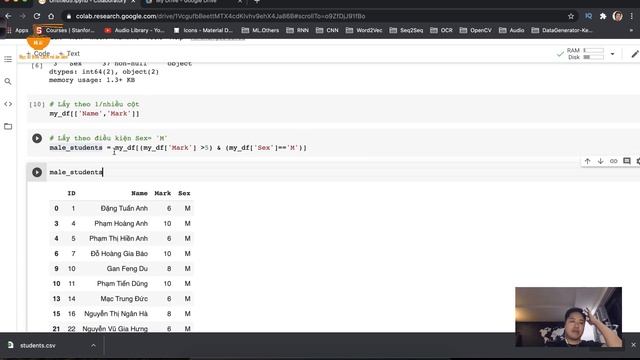Viewport: 640px width, 360px height.
Task: Move the selected cell down
Action: pyautogui.click(x=600, y=161)
